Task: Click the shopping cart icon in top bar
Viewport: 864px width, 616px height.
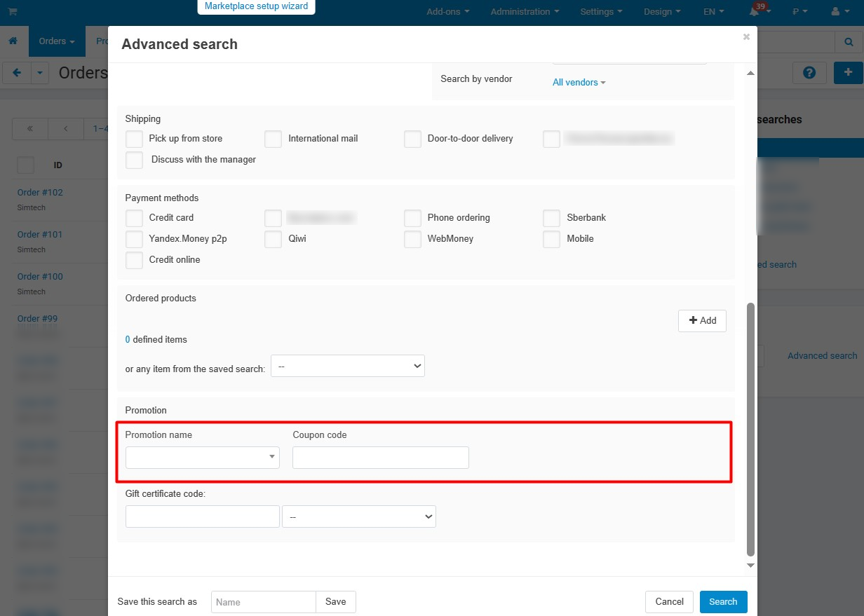Action: point(13,12)
